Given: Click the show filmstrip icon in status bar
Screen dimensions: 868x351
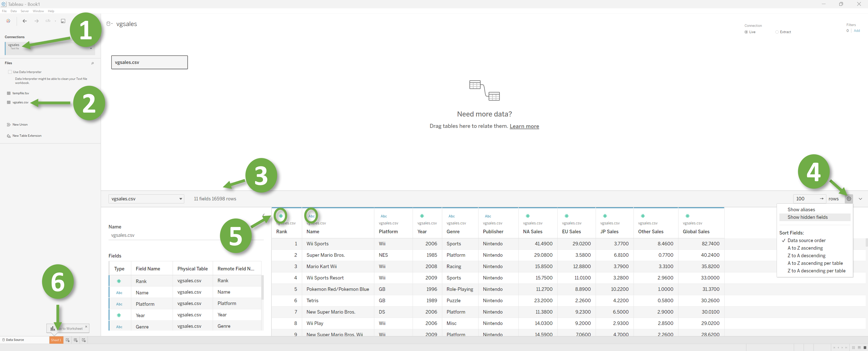Looking at the screenshot, I should pyautogui.click(x=859, y=348).
